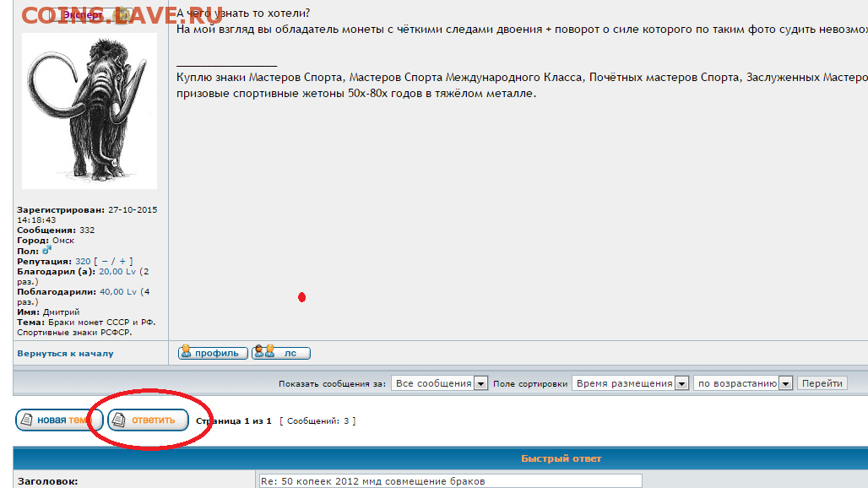This screenshot has width=868, height=488.
Task: Click the Сообщения: 332 line
Action: point(56,230)
